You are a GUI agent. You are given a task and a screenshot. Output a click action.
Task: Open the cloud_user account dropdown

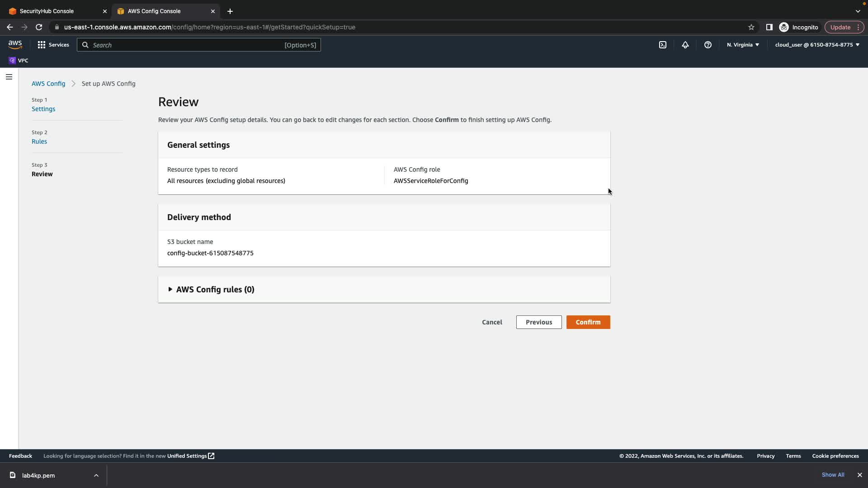[817, 45]
